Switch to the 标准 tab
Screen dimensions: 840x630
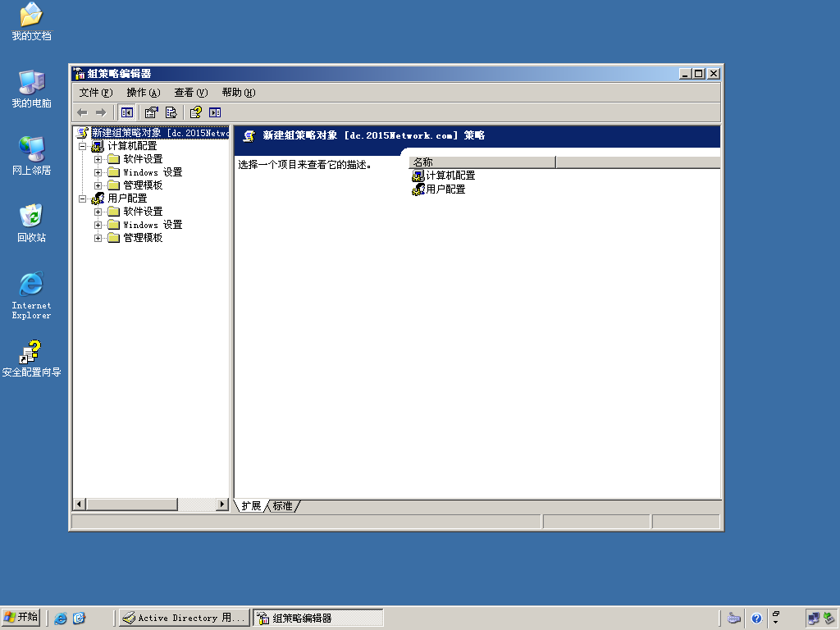click(x=283, y=506)
